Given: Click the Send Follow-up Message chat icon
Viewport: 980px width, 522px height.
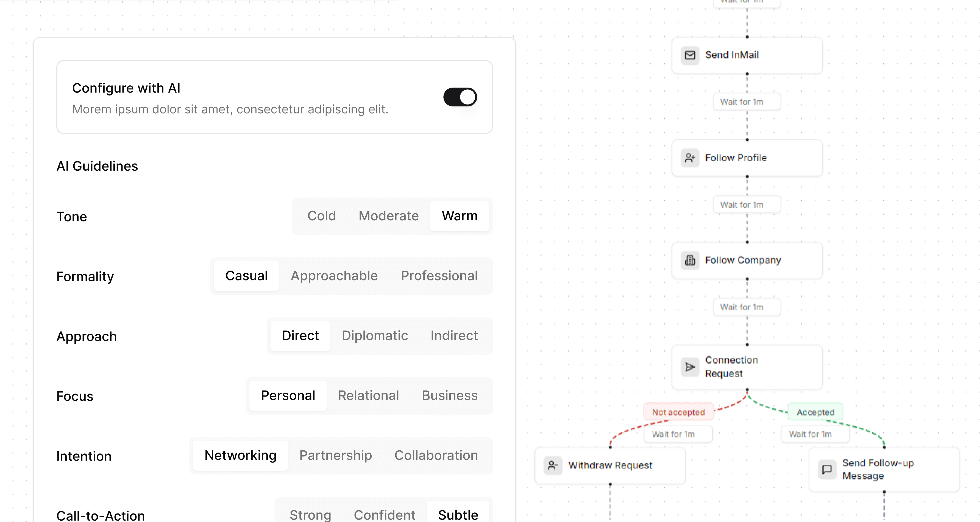Looking at the screenshot, I should (827, 469).
